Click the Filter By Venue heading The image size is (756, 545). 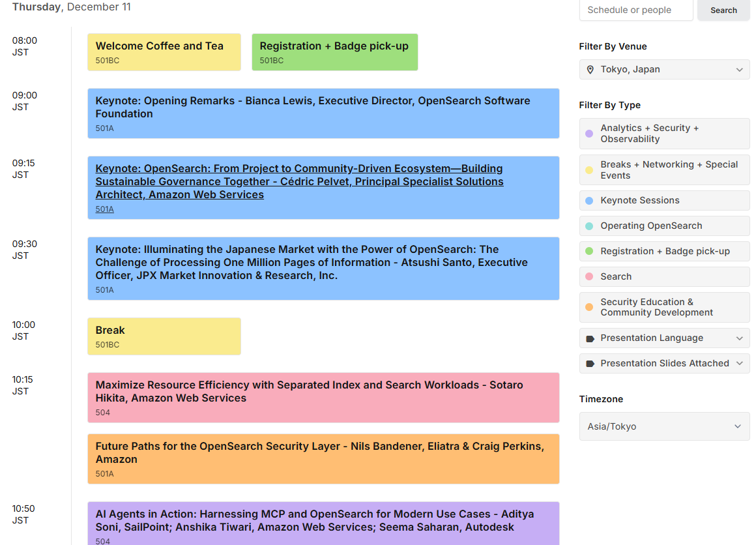coord(613,47)
